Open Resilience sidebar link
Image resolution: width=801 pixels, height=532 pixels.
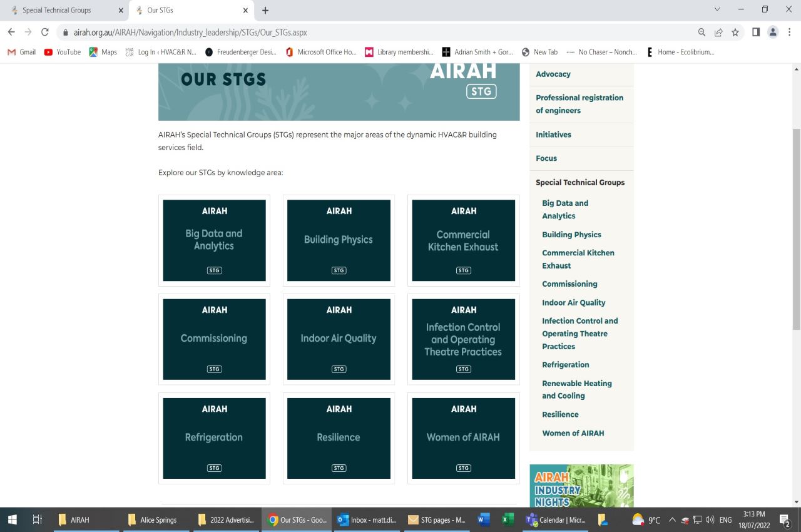pyautogui.click(x=560, y=414)
